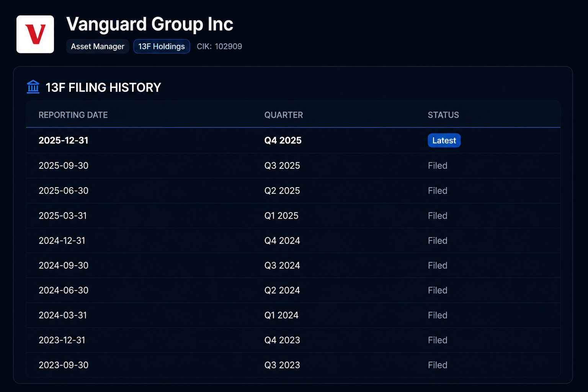Click Filed status for Q3 2024
This screenshot has height=392, width=588.
click(438, 265)
